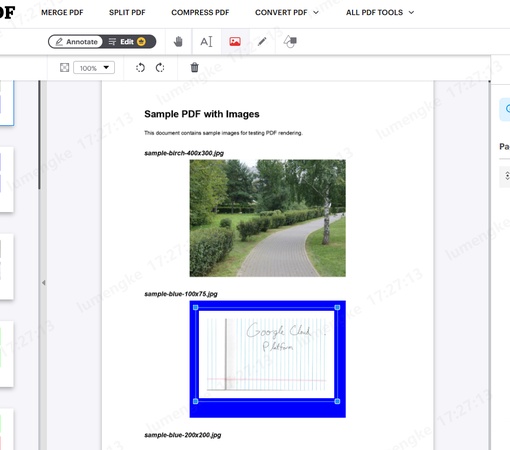Switch to Edit mode
Image resolution: width=510 pixels, height=450 pixels.
pos(128,42)
